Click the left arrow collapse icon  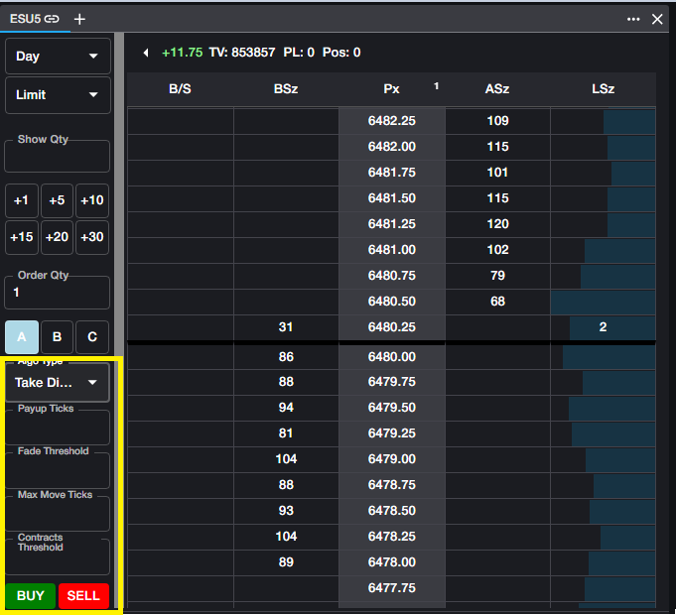pos(146,53)
